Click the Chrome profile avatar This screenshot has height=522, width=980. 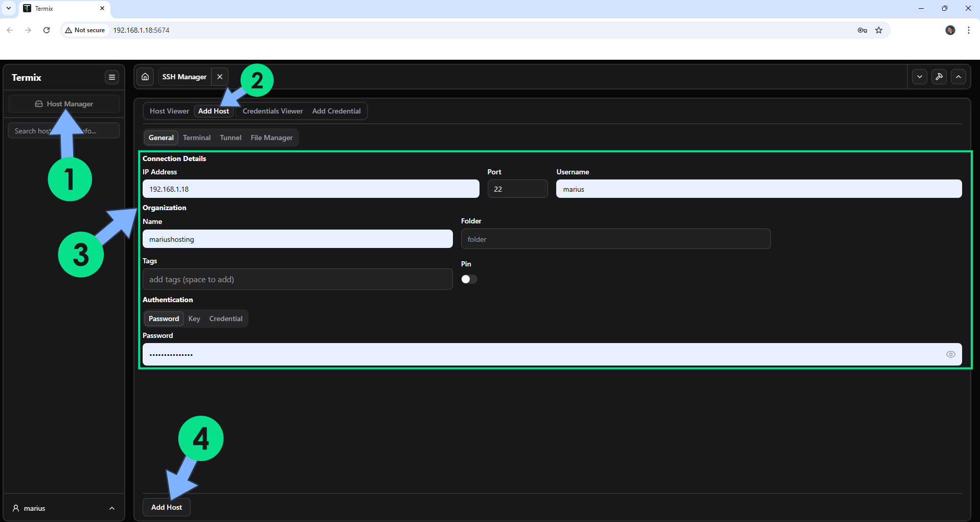950,30
